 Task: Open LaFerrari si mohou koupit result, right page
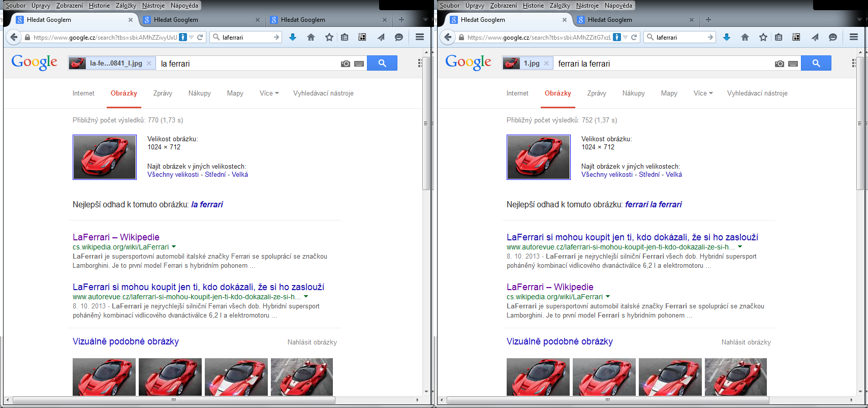coord(632,237)
